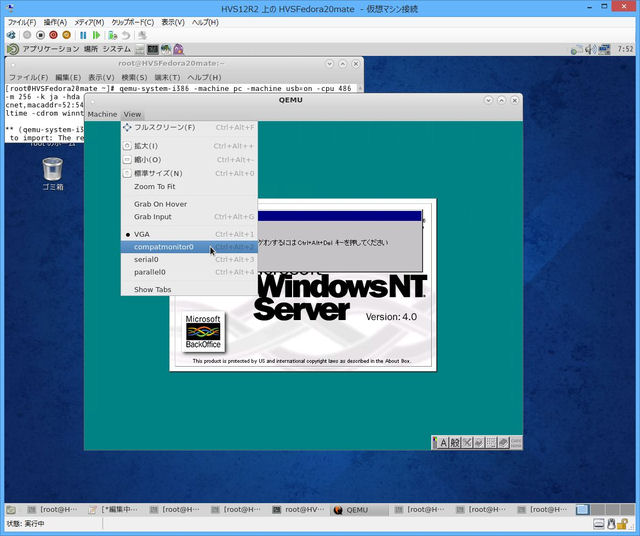The height and width of the screenshot is (536, 640).
Task: Open the volume control tray icon
Action: pyautogui.click(x=590, y=50)
